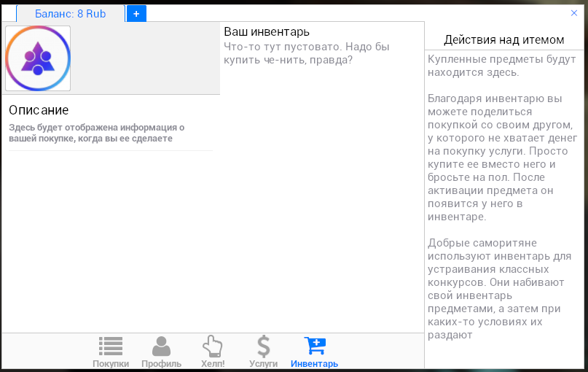
Task: Click the circular triangle logo image
Action: (x=38, y=58)
